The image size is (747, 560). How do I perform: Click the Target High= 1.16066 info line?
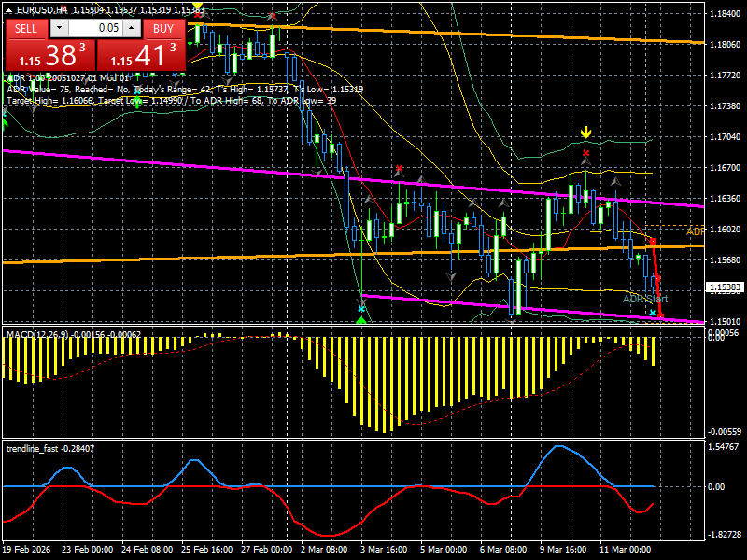coord(172,101)
